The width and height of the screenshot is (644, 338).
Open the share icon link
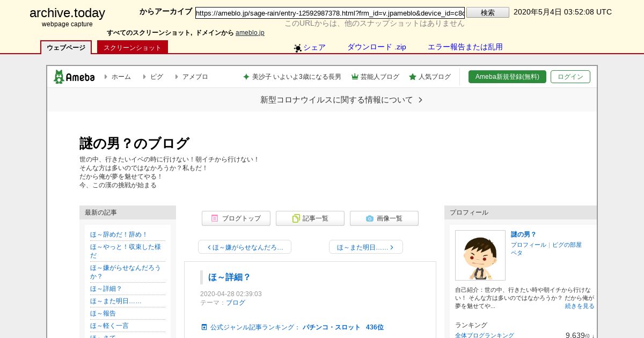[x=298, y=48]
